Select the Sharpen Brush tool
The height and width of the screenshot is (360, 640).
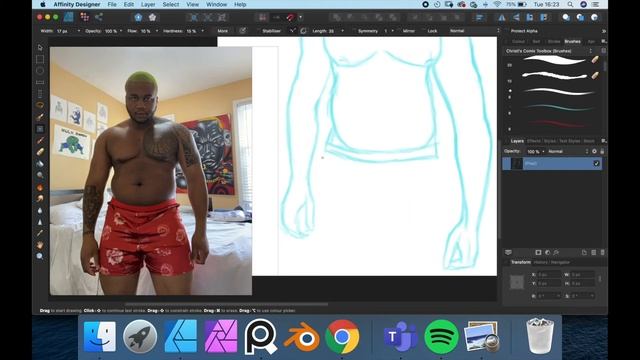pyautogui.click(x=40, y=222)
